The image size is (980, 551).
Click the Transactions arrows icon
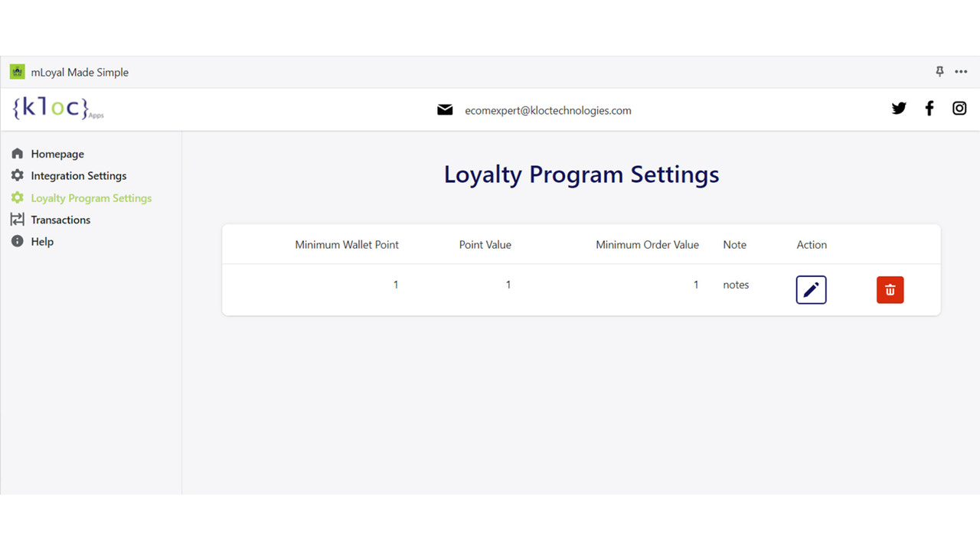tap(17, 220)
